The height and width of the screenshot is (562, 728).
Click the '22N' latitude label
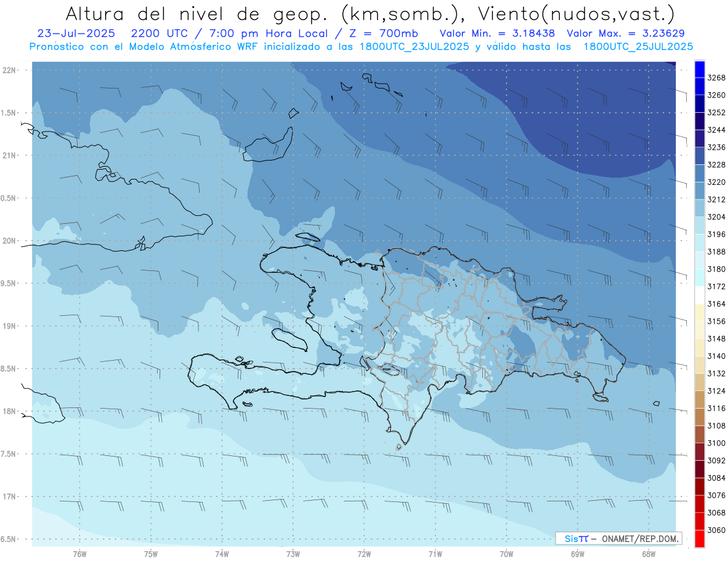coord(9,70)
